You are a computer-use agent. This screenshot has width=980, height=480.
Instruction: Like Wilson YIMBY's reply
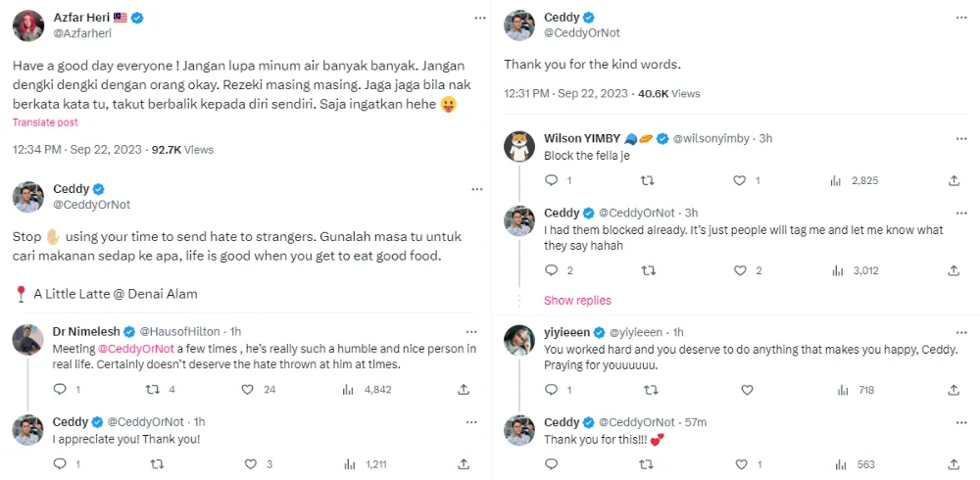point(740,180)
